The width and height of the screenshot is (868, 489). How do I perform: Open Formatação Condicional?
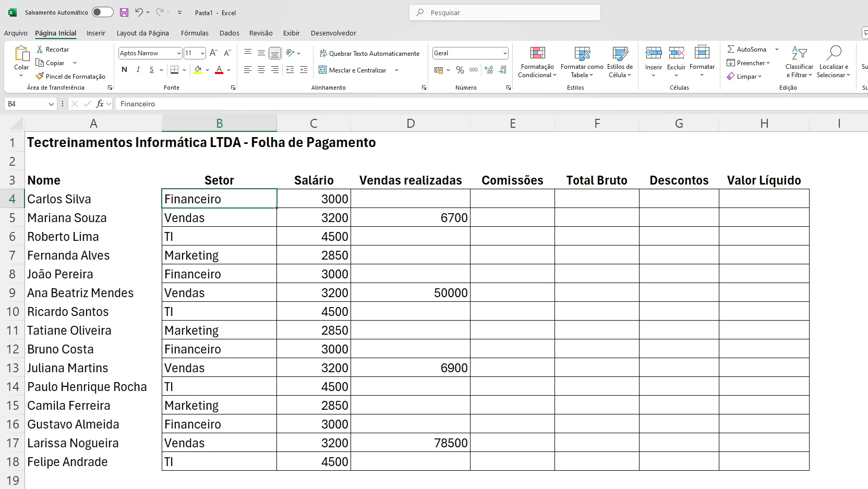coord(537,62)
